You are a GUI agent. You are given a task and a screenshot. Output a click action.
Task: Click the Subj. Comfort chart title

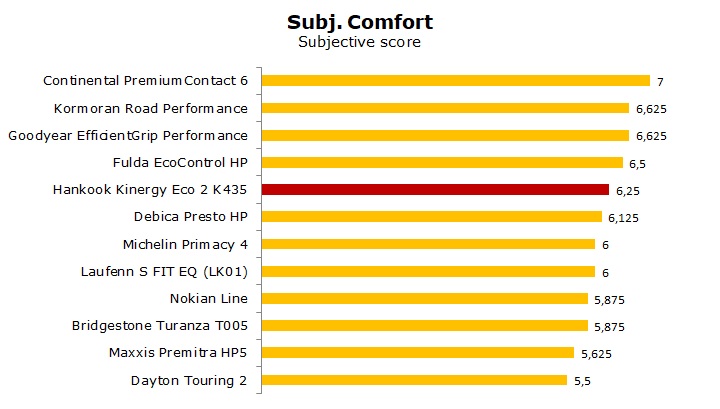click(x=360, y=21)
